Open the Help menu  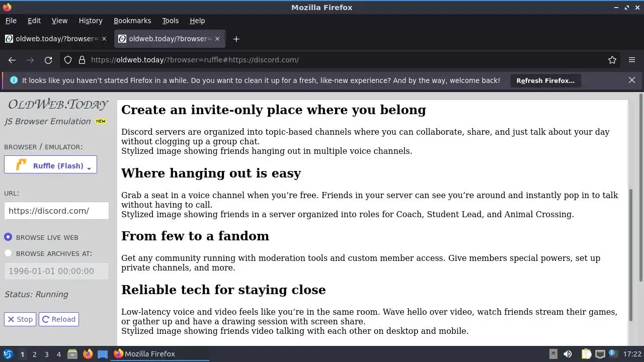pyautogui.click(x=197, y=21)
